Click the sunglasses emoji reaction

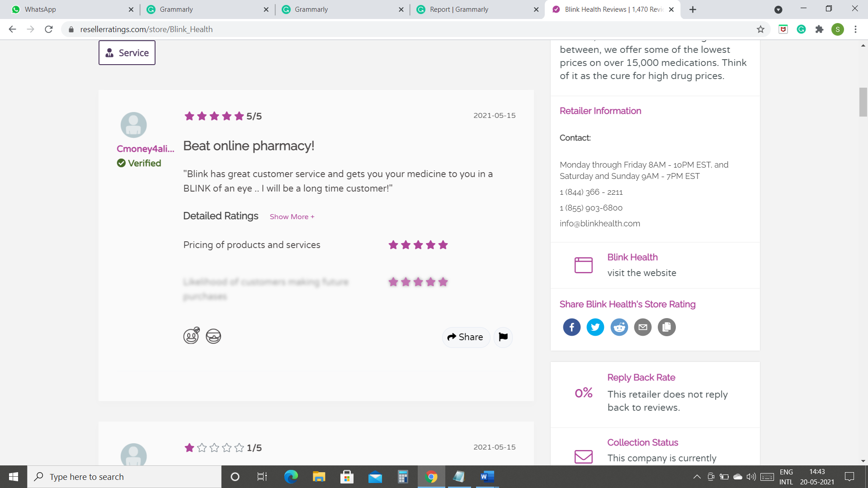213,336
